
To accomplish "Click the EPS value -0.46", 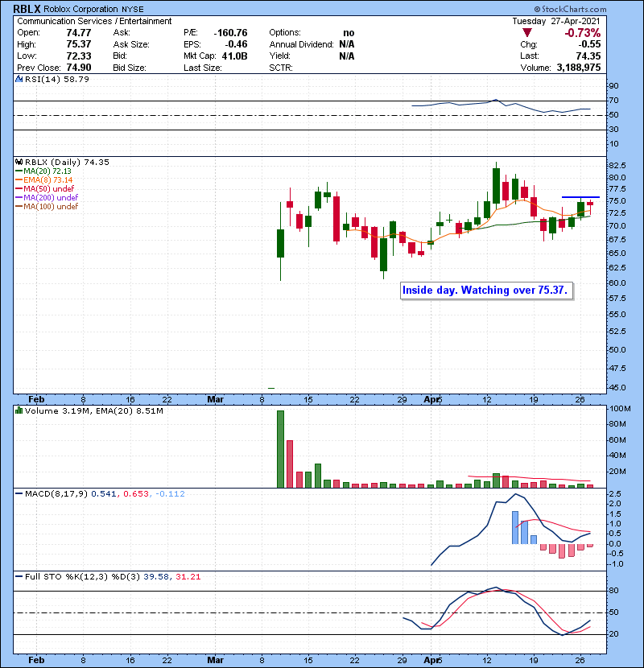I will [236, 44].
